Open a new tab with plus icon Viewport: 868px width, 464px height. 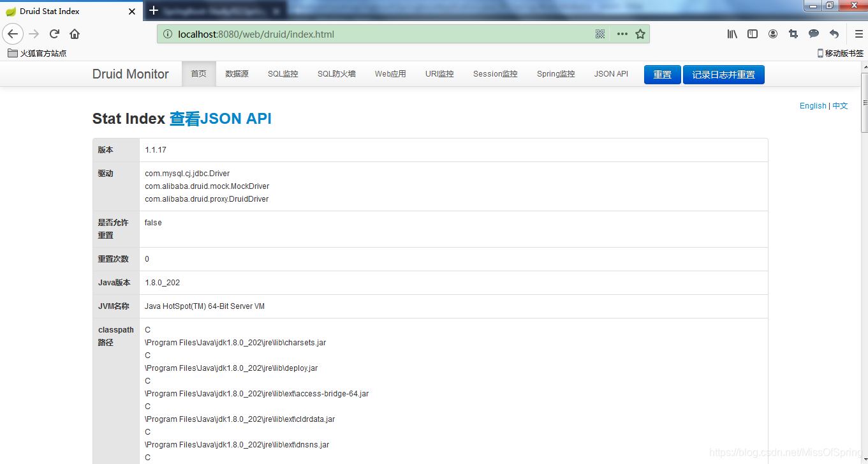(153, 11)
